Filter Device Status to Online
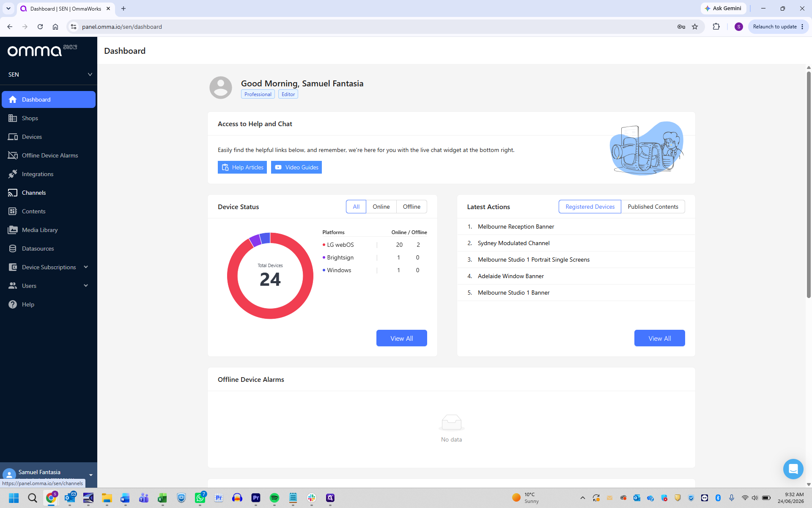This screenshot has width=812, height=508. point(381,207)
